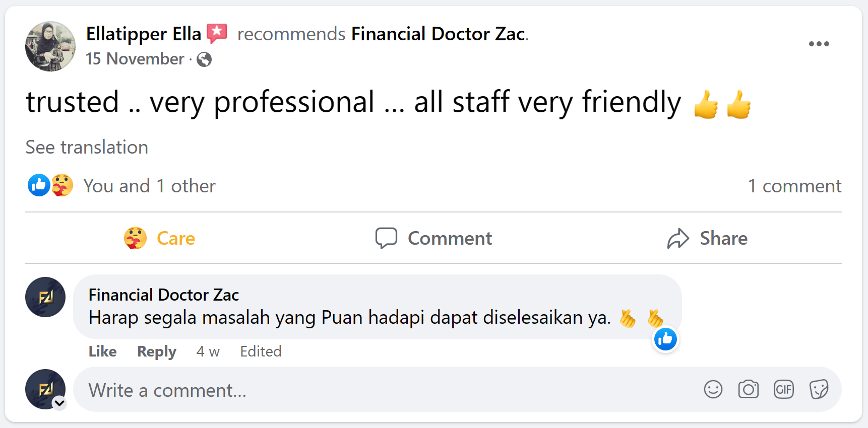Screen dimensions: 868x428
Task: Switch commenting profile via avatar arrow
Action: (59, 403)
